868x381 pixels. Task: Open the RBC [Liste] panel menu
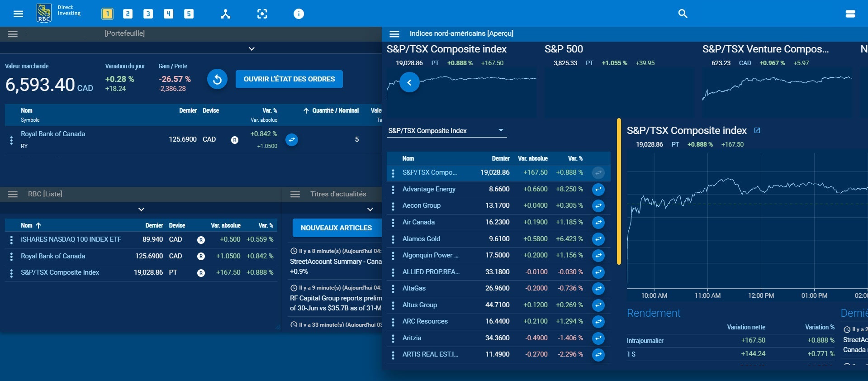click(13, 194)
